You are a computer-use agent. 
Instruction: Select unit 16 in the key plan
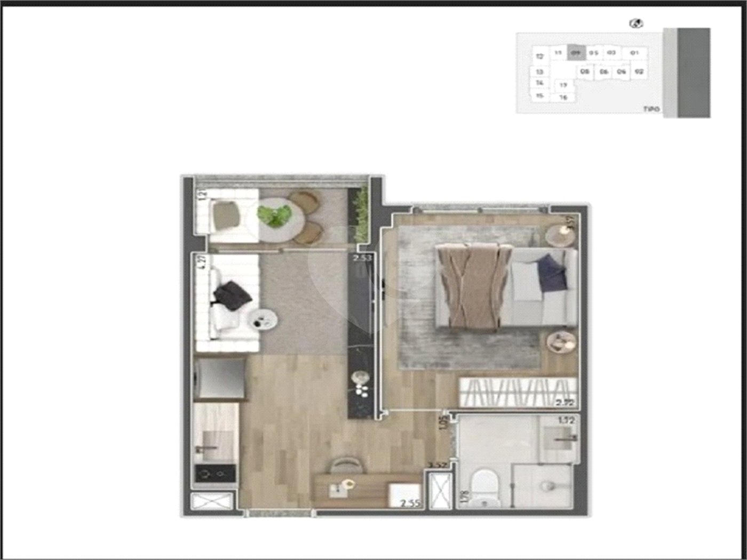coord(563,98)
